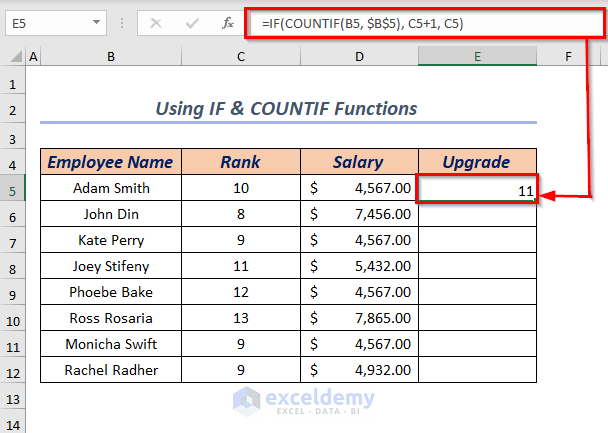Select column D header
The image size is (608, 433).
click(359, 57)
